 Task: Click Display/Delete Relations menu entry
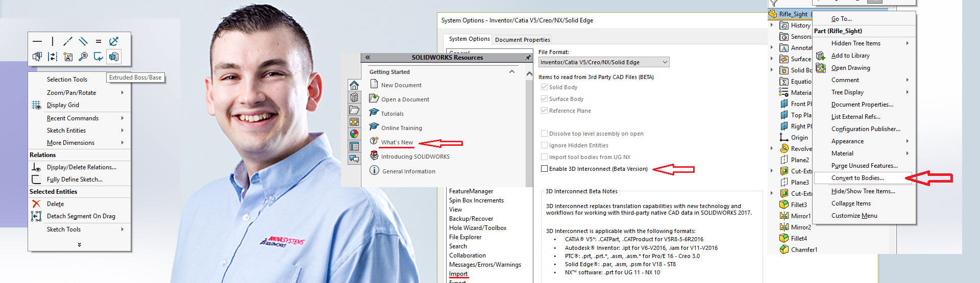pyautogui.click(x=82, y=167)
